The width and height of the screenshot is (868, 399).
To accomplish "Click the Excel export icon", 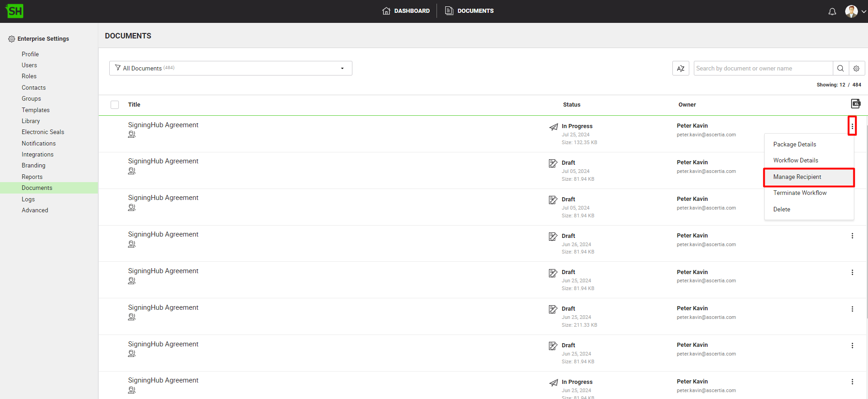I will pyautogui.click(x=855, y=104).
